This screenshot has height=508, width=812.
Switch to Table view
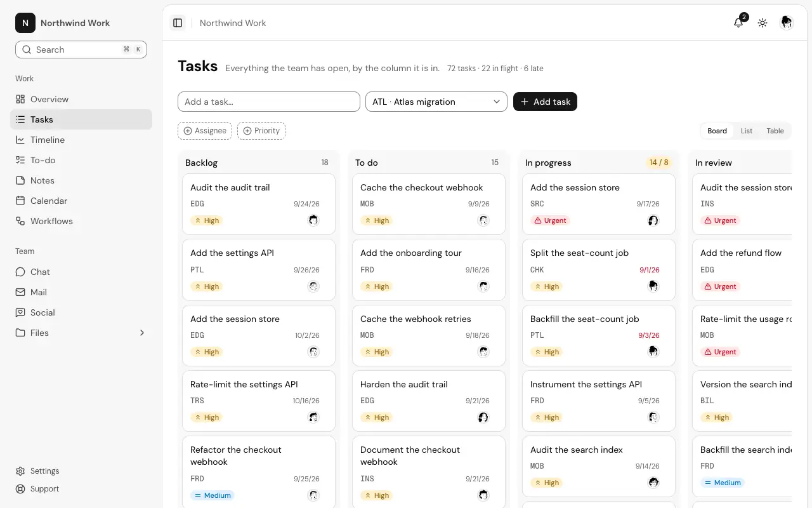(x=775, y=131)
